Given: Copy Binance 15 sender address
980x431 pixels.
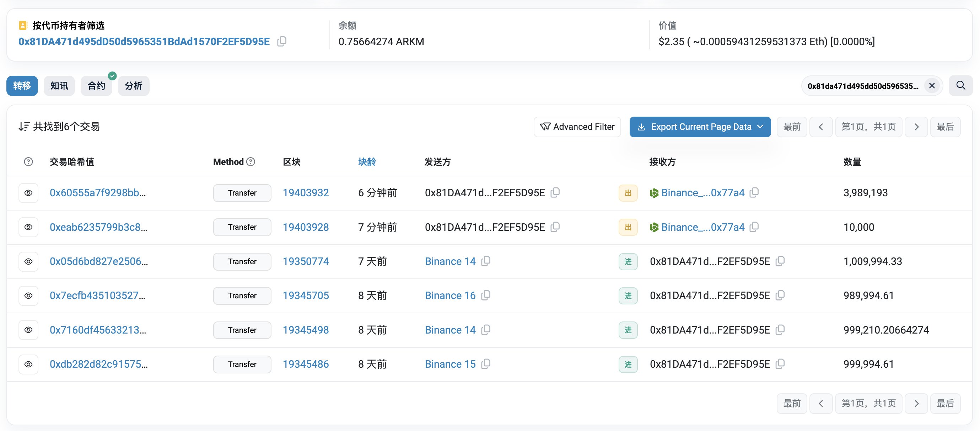Looking at the screenshot, I should [486, 364].
